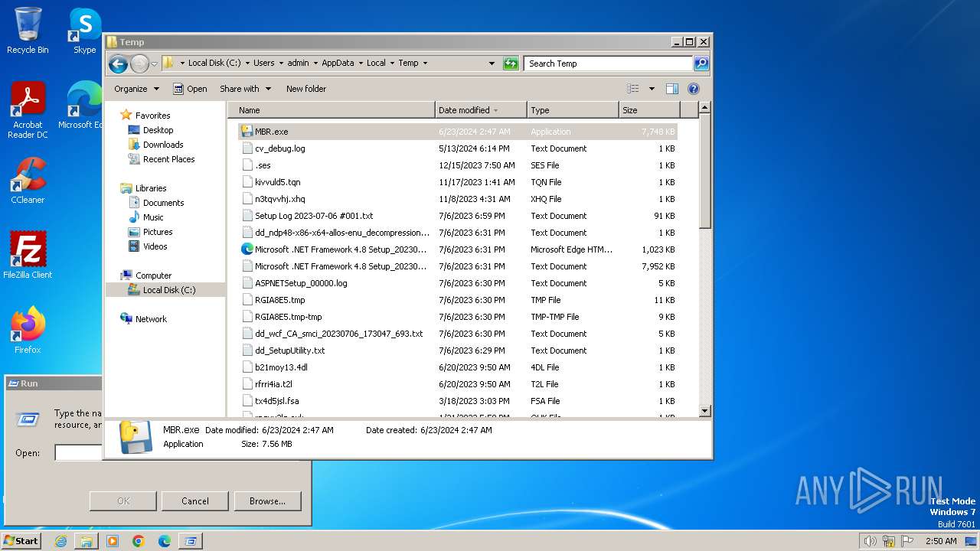Click the Explorer Forward arrow button
Viewport: 980px width, 551px height.
click(139, 64)
